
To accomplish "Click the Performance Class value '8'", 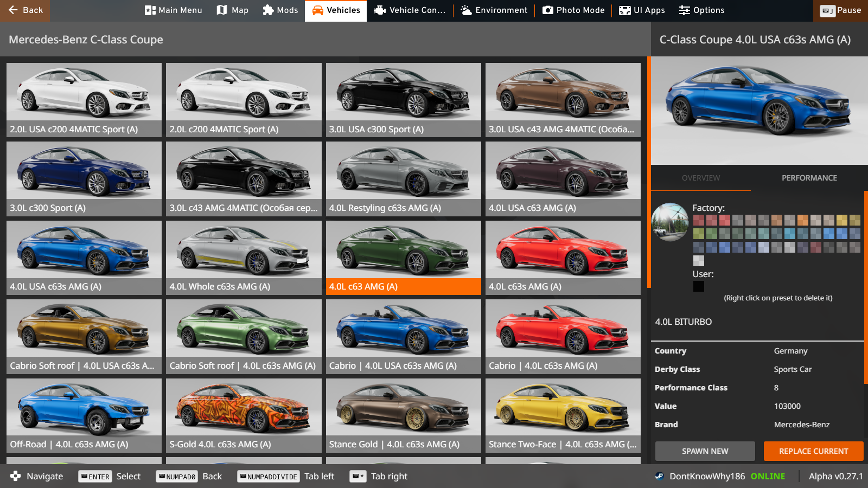I will [776, 388].
